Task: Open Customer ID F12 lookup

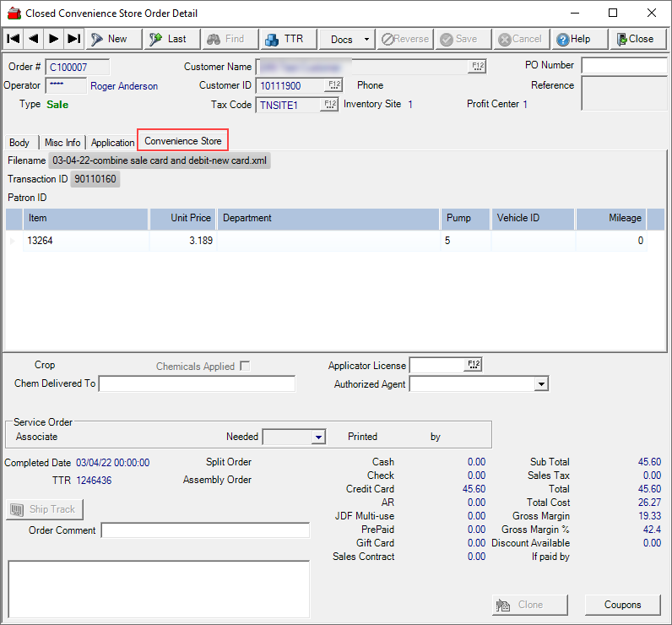Action: pos(333,84)
